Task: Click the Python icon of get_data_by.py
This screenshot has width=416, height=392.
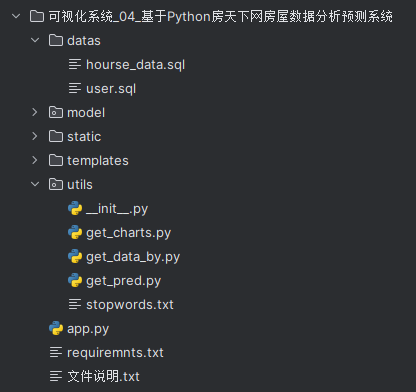Action: click(x=75, y=256)
